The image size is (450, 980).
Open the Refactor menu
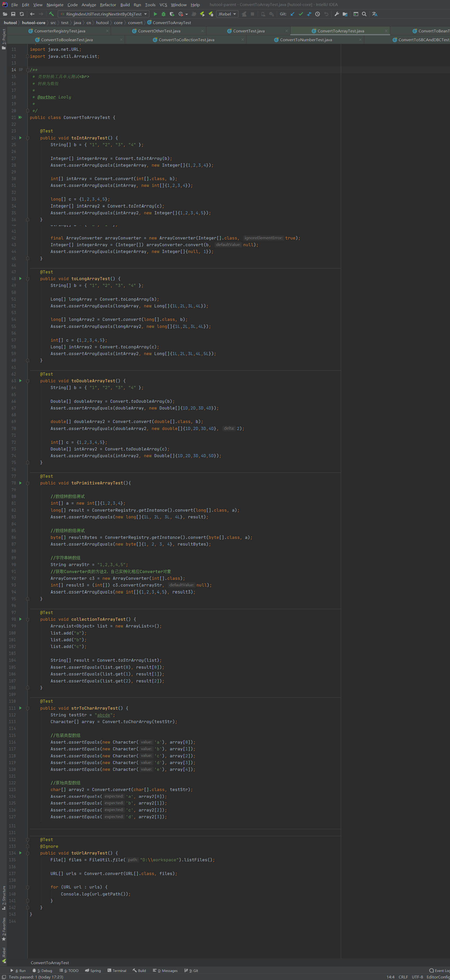(108, 5)
